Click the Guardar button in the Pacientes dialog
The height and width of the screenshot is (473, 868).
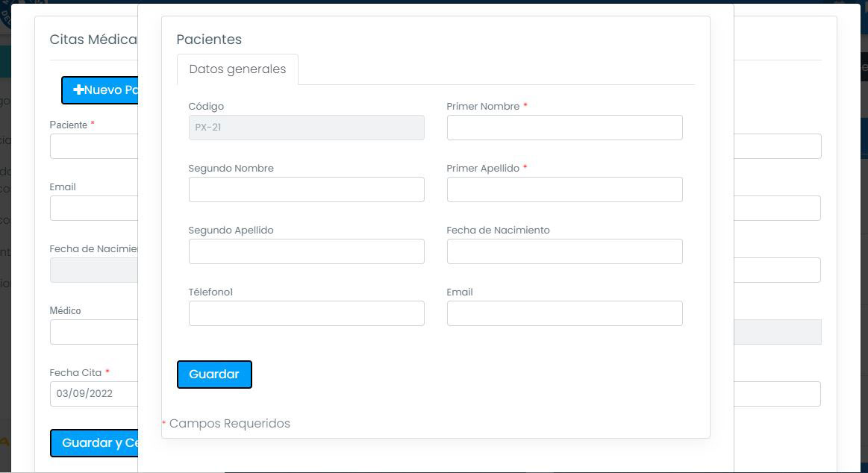coord(214,375)
